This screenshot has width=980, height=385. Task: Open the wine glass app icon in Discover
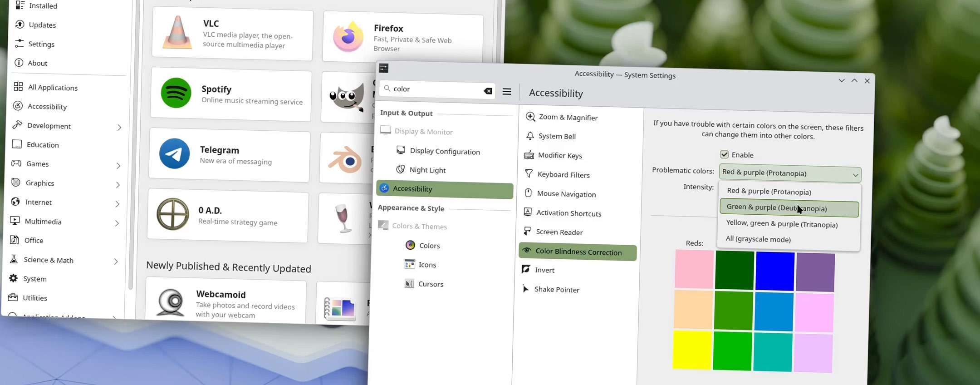(343, 218)
